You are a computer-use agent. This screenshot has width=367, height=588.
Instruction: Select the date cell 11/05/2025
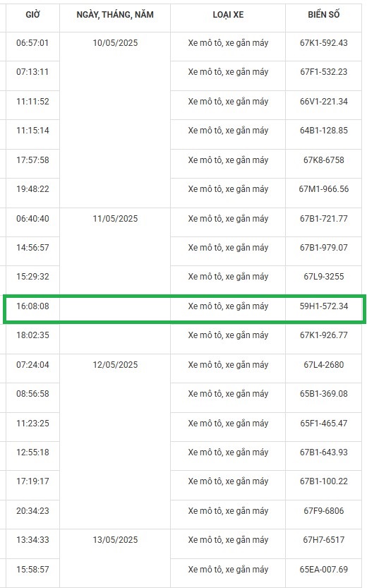115,219
